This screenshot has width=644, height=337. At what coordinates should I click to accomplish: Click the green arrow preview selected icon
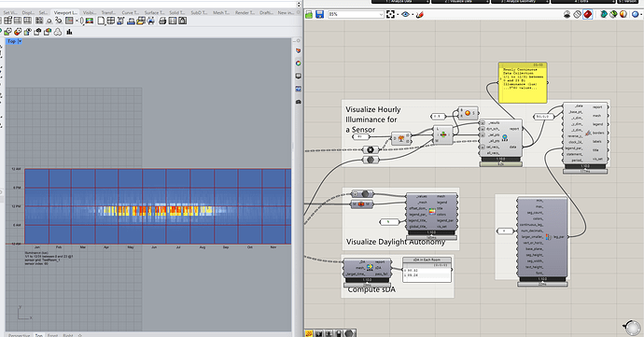[x=613, y=14]
